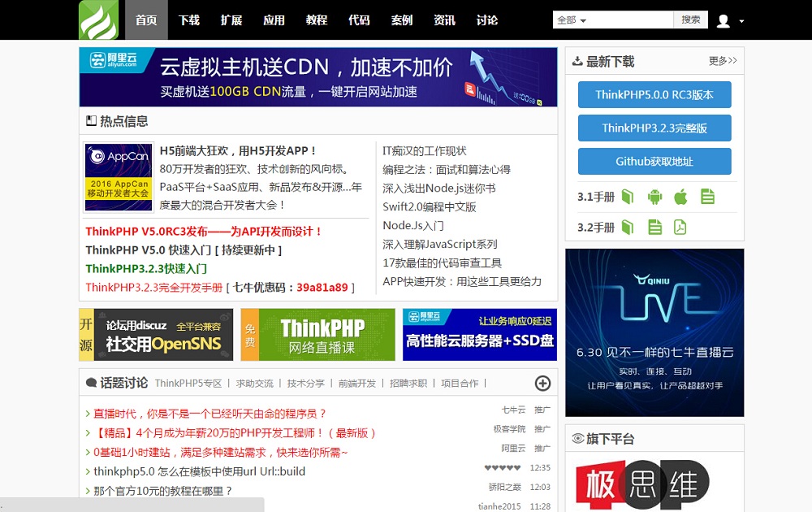Open the 讨论 discussion menu

point(486,20)
